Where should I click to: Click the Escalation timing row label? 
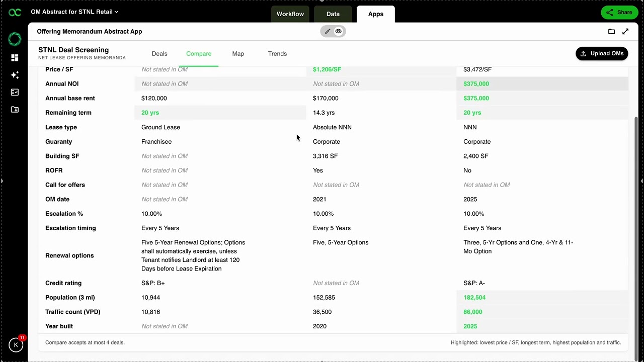pyautogui.click(x=70, y=228)
